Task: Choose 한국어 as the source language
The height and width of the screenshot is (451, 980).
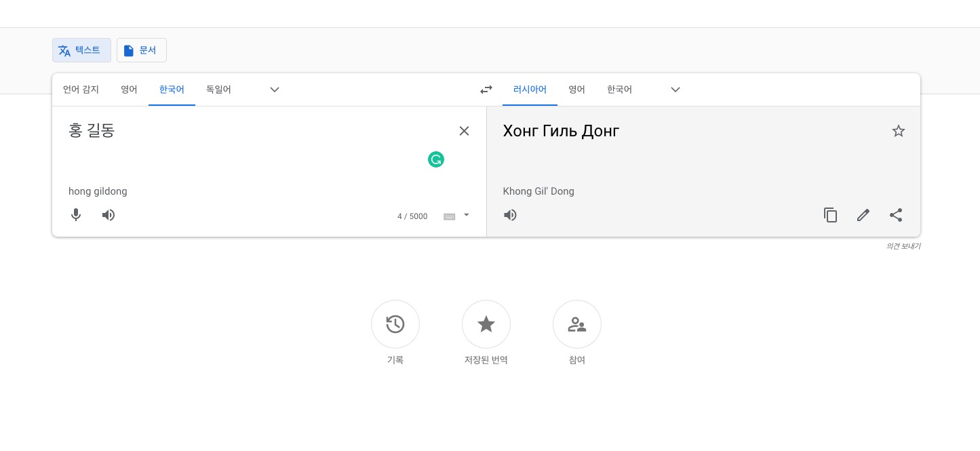Action: pyautogui.click(x=172, y=90)
